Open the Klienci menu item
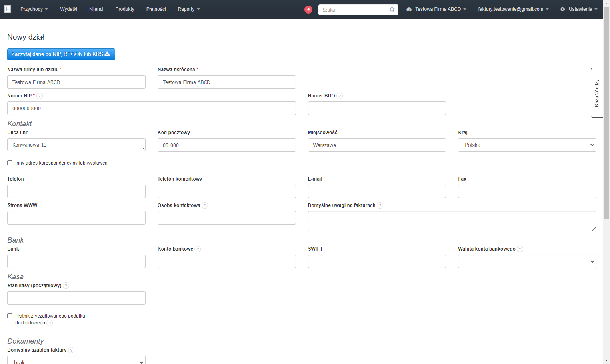This screenshot has height=364, width=610. 96,9
